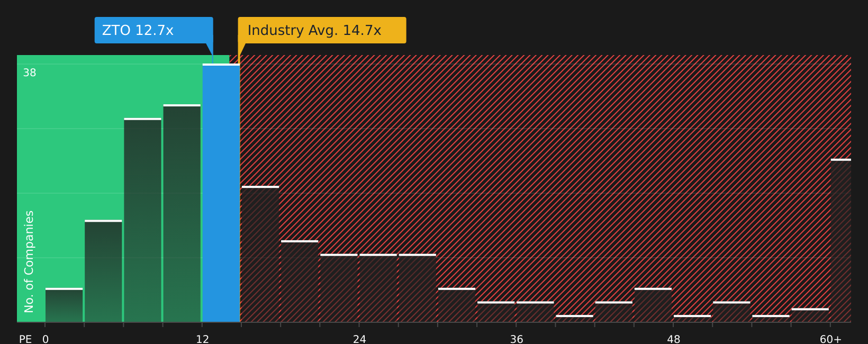Click the Industry Avg. 14.7x yellow label
The width and height of the screenshot is (868, 344).
tap(322, 30)
